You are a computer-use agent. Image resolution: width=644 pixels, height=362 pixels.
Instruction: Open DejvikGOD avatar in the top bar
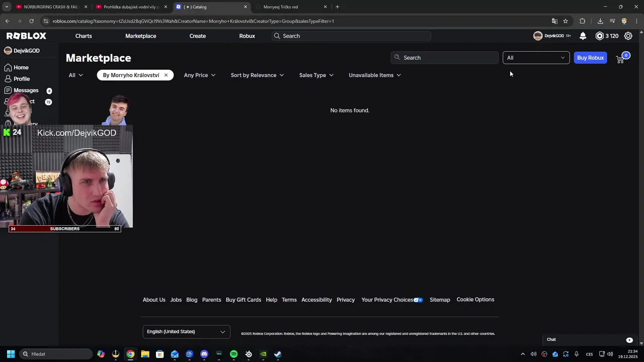tap(538, 36)
